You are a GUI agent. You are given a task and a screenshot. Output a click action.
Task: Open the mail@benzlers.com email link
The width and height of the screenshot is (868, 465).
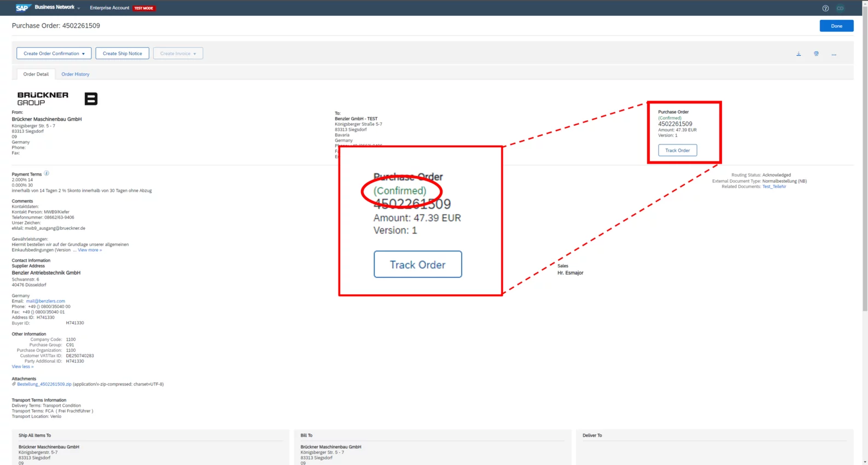click(45, 301)
